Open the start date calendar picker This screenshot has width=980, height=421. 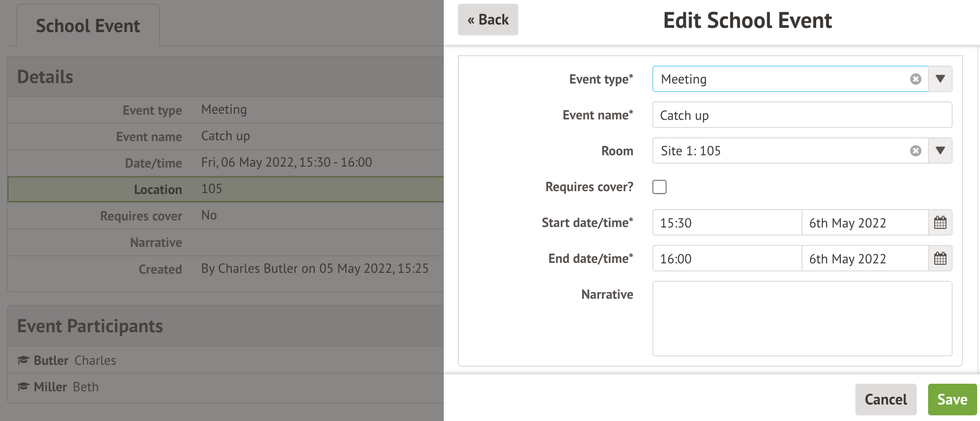coord(940,223)
